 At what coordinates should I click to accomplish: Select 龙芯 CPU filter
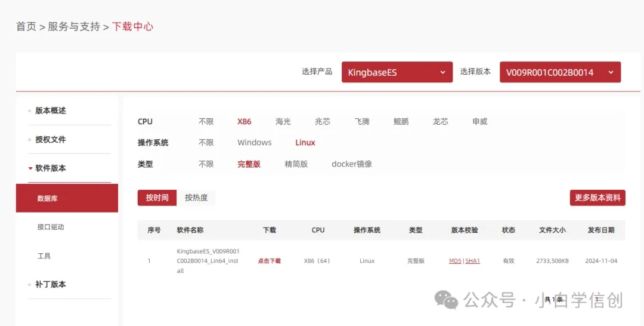click(440, 122)
